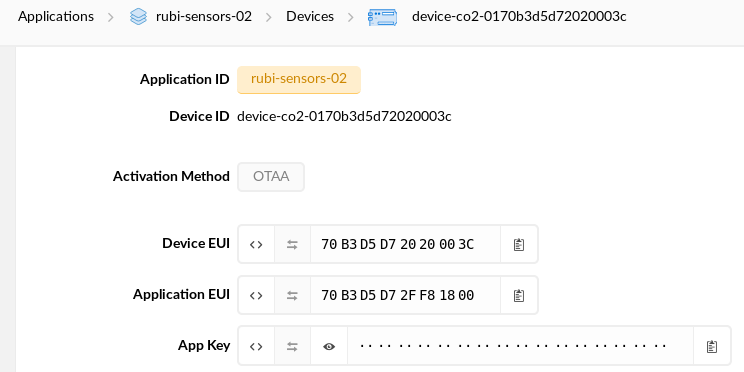Copy App Key to clipboard
Image resolution: width=744 pixels, height=372 pixels.
[x=712, y=346]
